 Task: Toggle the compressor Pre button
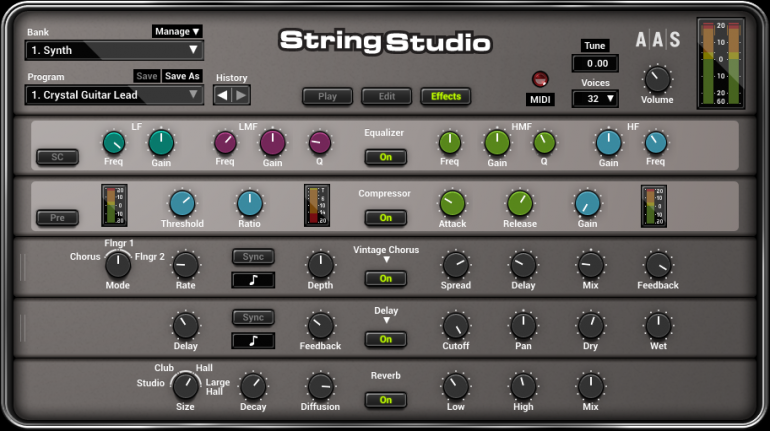pos(57,218)
